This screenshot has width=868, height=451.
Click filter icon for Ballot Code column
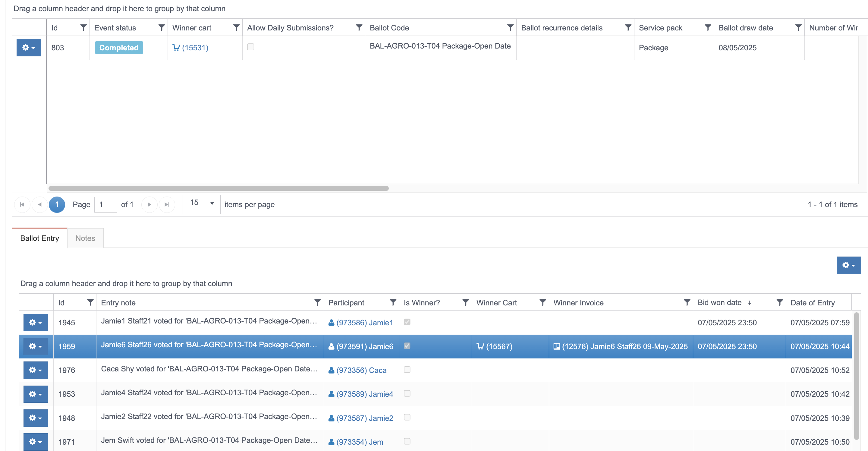tap(510, 28)
